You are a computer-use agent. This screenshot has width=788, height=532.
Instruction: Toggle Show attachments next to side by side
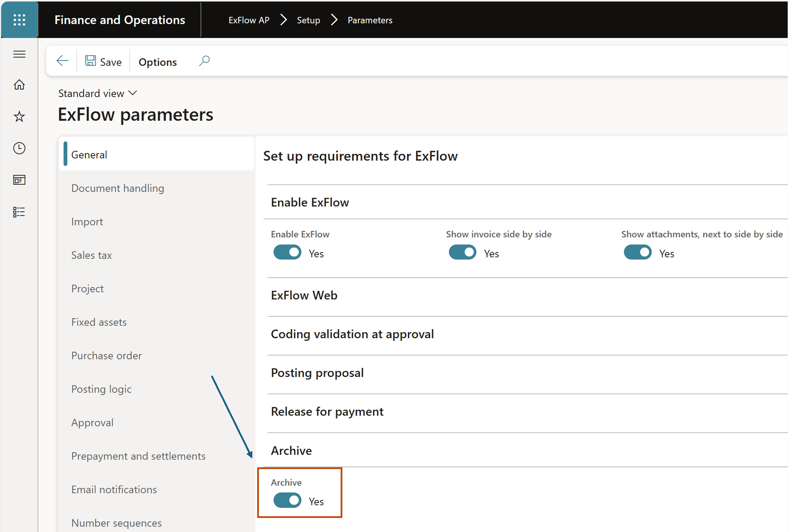637,252
